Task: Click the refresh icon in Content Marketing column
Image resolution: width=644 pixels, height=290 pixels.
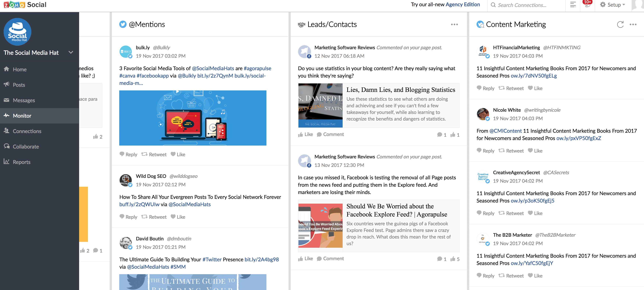Action: [x=620, y=24]
